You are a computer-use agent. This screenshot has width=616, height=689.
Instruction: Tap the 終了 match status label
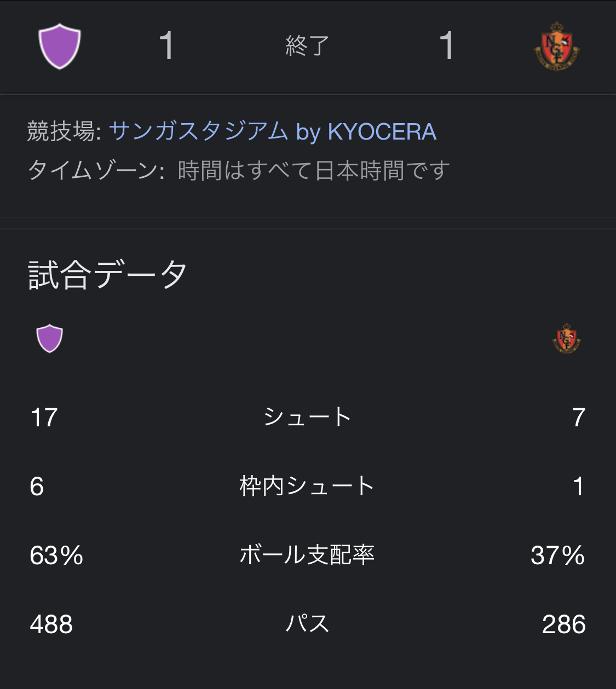(x=307, y=45)
